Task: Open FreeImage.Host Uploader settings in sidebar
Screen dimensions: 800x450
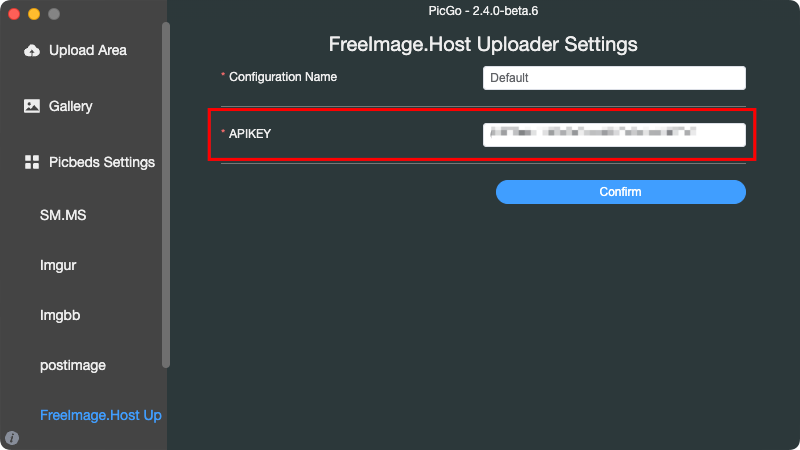Action: (101, 415)
